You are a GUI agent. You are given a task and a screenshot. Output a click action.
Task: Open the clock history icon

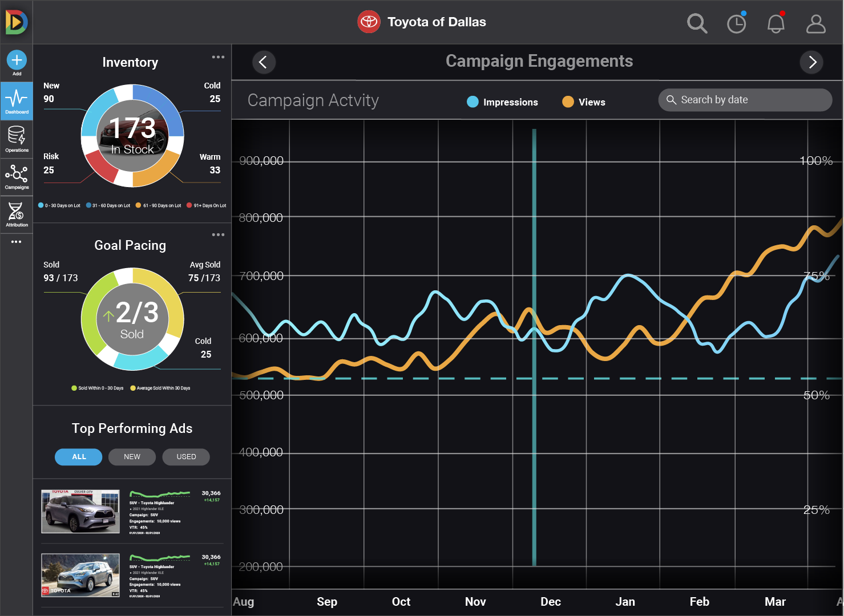click(736, 23)
